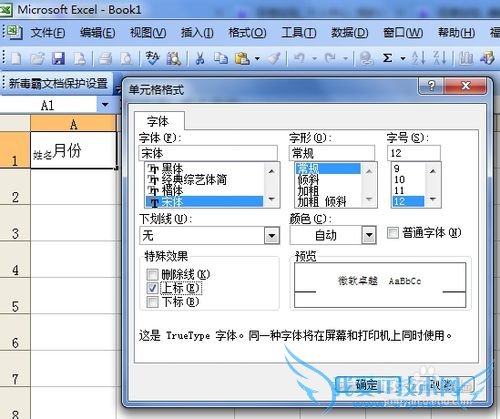This screenshot has width=500, height=419.
Task: Click the Print toolbar icon
Action: pyautogui.click(x=106, y=59)
